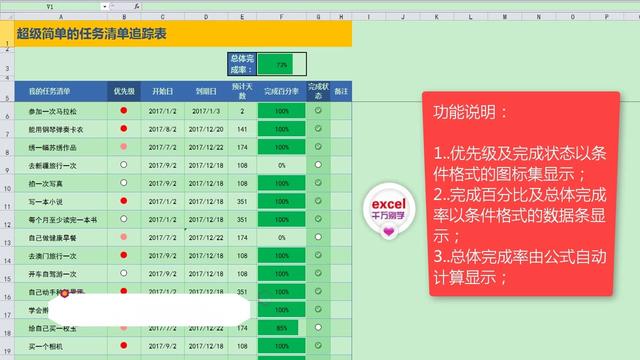The image size is (640, 360).
Task: Click the green check status for 每个月至少读完一本书
Action: 318,219
